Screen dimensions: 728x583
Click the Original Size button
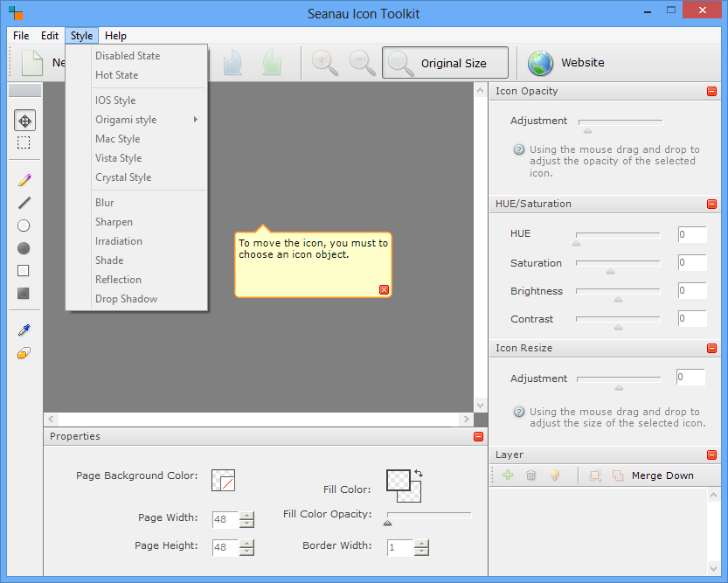point(445,63)
